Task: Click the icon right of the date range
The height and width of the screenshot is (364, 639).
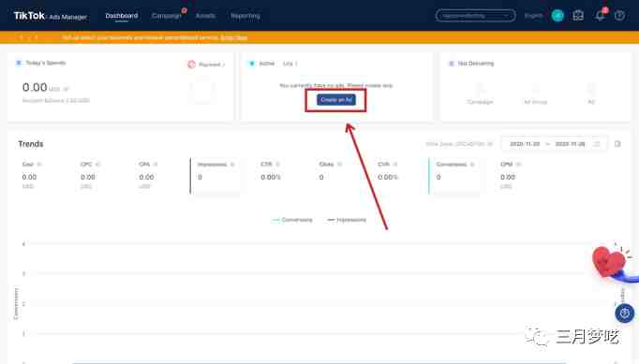Action: pos(617,144)
